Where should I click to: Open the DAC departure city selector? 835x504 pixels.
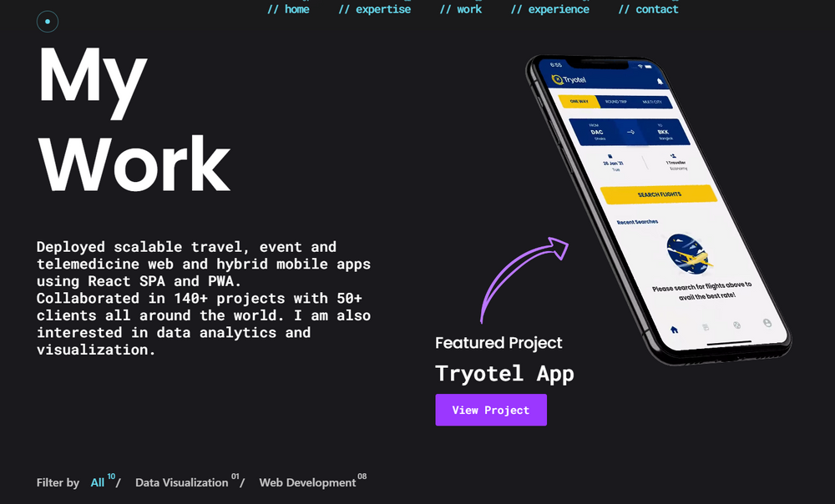[596, 132]
